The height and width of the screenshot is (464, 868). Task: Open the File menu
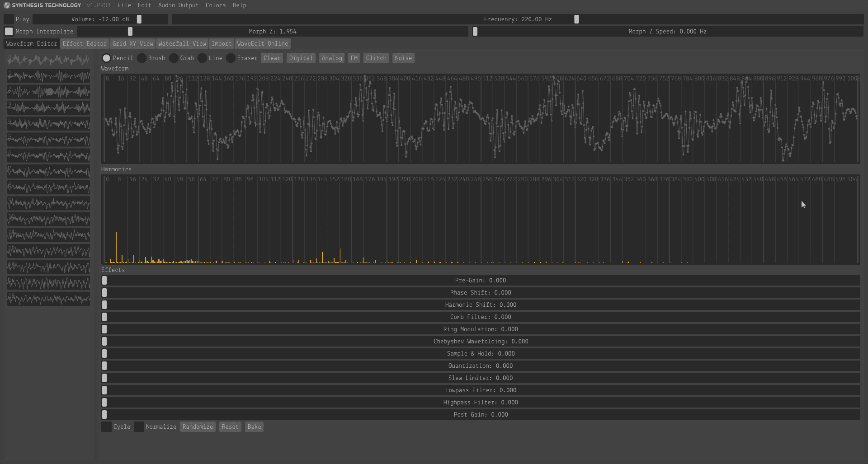click(124, 5)
